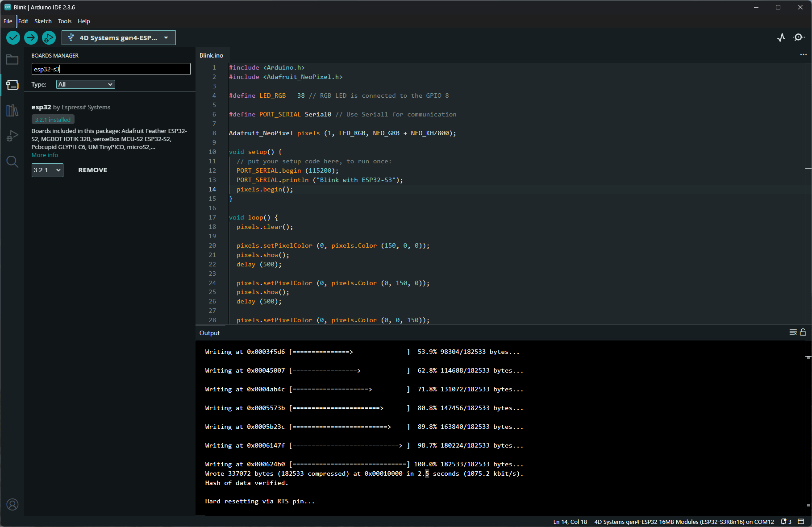
Task: Click the Ln 14, Col 18 cursor position indicator
Action: (570, 522)
